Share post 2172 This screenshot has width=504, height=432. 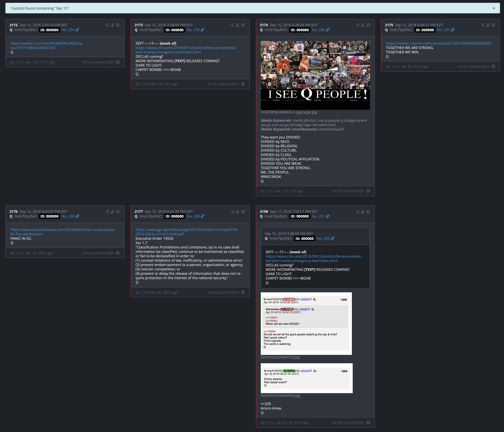coord(107,25)
